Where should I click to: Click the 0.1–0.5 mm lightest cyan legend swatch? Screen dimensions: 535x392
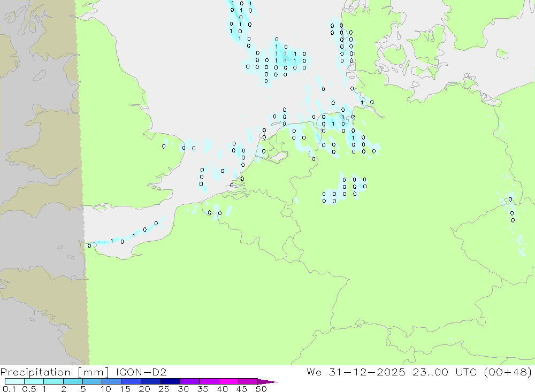pyautogui.click(x=14, y=381)
